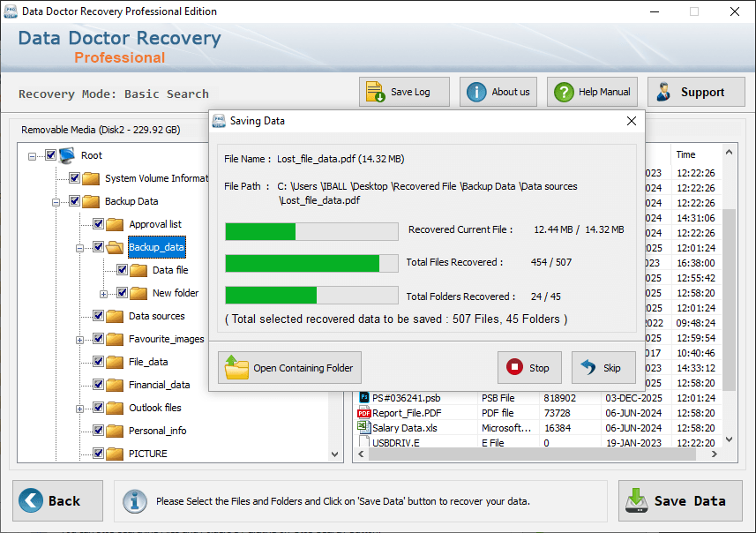Stop the data saving process
This screenshot has width=756, height=533.
coord(529,368)
